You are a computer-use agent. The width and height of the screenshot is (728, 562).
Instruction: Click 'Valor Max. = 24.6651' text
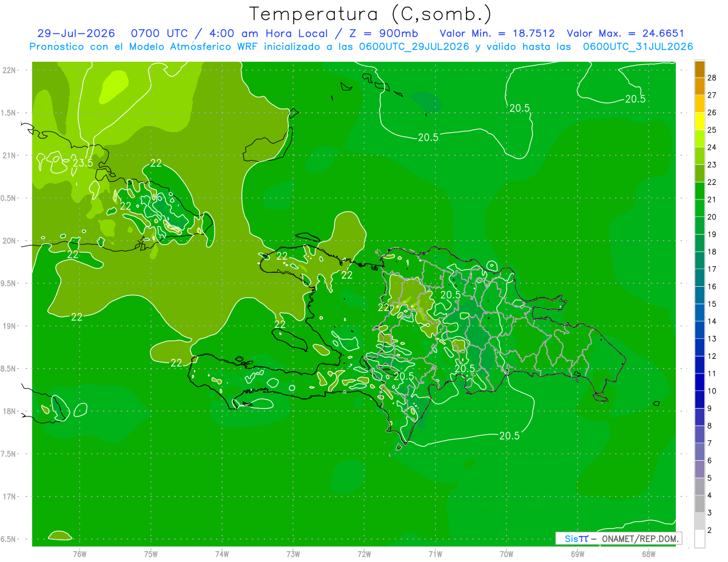[625, 34]
